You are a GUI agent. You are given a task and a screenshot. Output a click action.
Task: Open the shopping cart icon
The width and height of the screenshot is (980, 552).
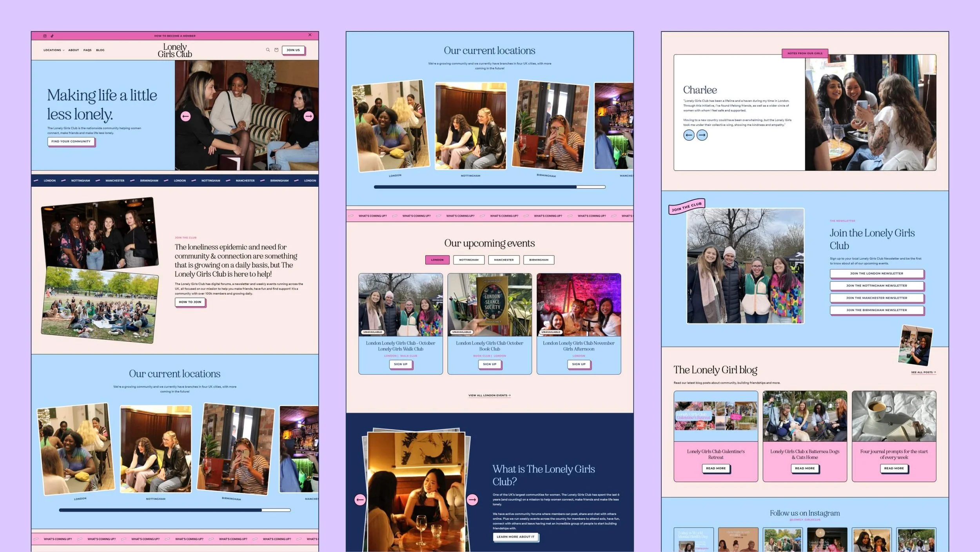[x=276, y=50]
